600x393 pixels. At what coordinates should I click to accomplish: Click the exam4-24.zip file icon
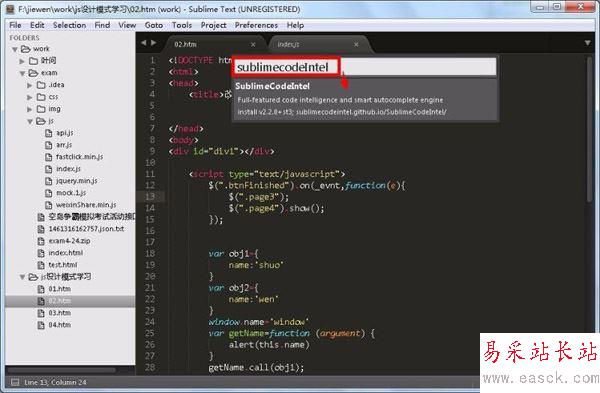pyautogui.click(x=41, y=241)
